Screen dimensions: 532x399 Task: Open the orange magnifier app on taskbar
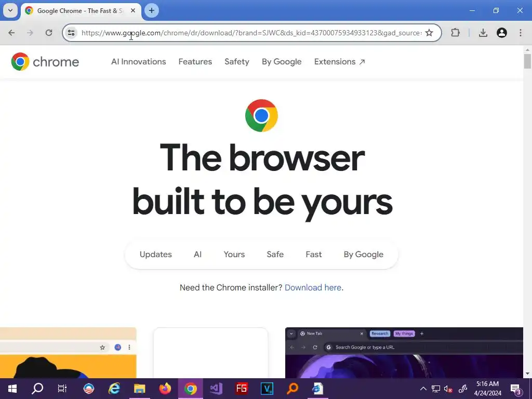pyautogui.click(x=292, y=389)
